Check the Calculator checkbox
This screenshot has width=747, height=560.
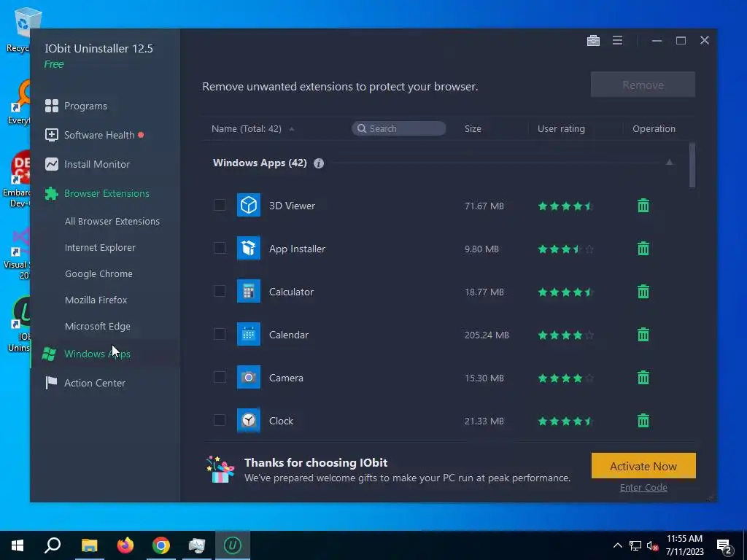220,291
